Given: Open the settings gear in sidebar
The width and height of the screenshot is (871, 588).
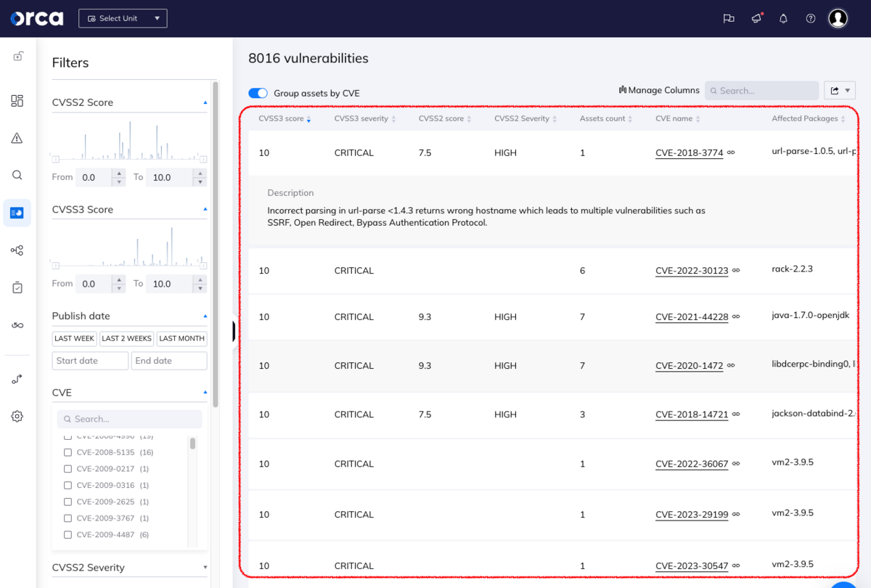Looking at the screenshot, I should [17, 416].
